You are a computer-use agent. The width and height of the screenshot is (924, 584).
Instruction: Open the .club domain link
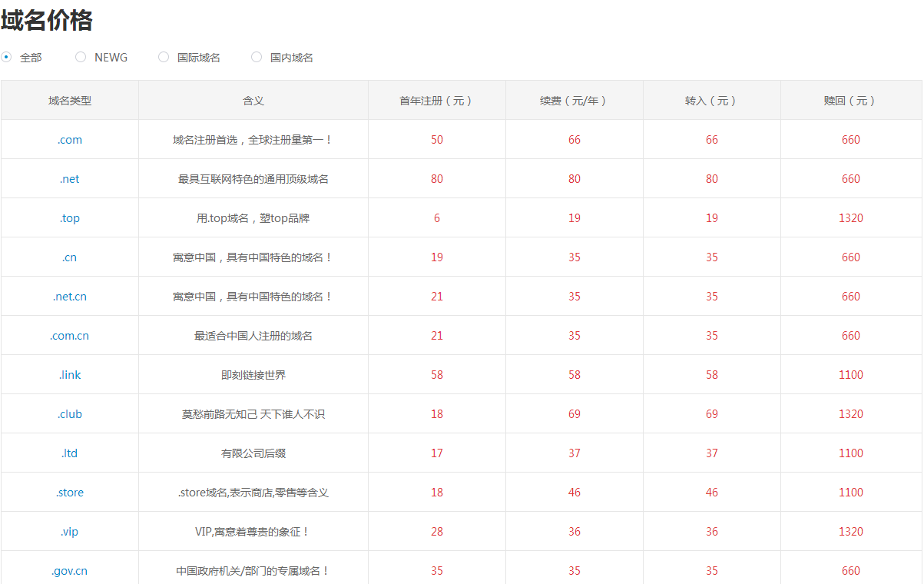pos(70,414)
